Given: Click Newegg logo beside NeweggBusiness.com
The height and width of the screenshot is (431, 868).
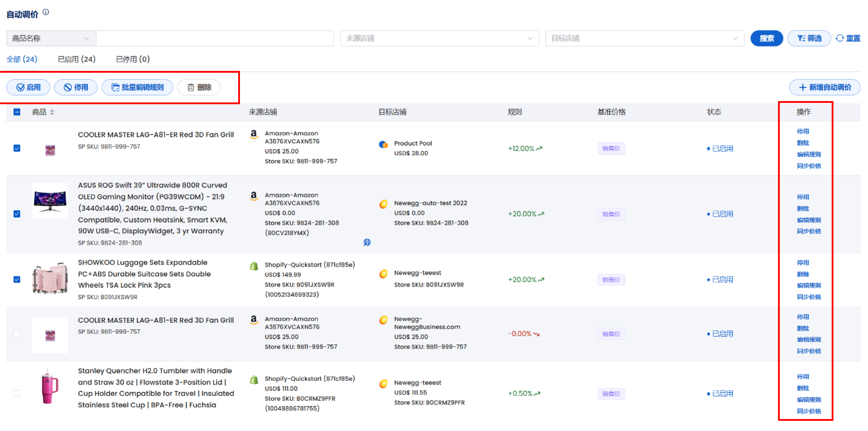Looking at the screenshot, I should [x=383, y=320].
